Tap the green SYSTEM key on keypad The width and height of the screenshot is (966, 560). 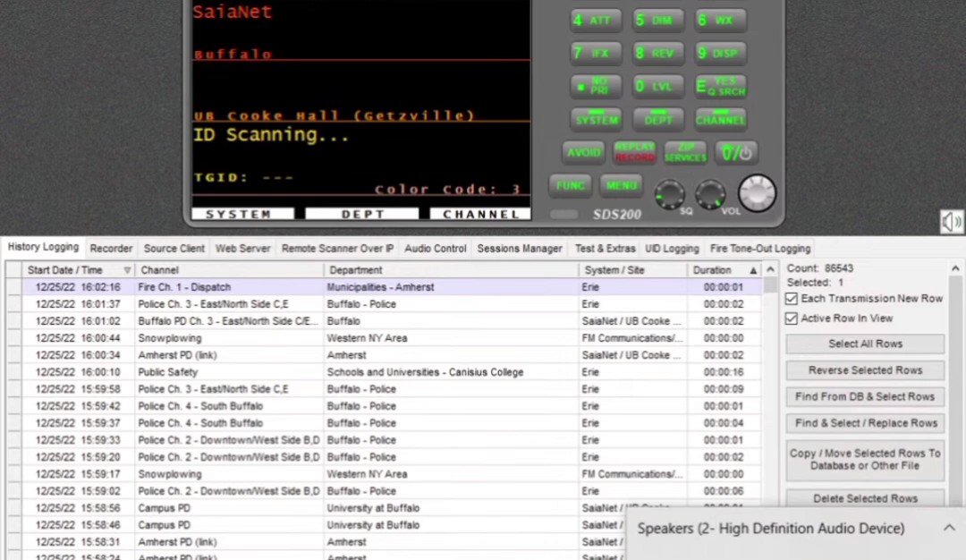[595, 120]
